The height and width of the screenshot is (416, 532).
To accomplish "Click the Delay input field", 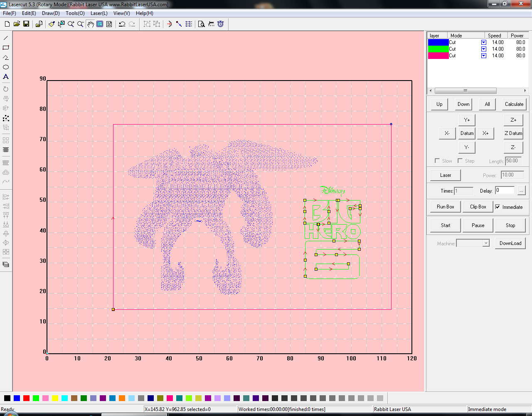I will pyautogui.click(x=505, y=191).
